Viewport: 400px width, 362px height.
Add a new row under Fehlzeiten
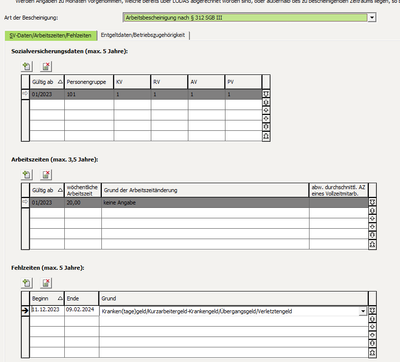[26, 283]
